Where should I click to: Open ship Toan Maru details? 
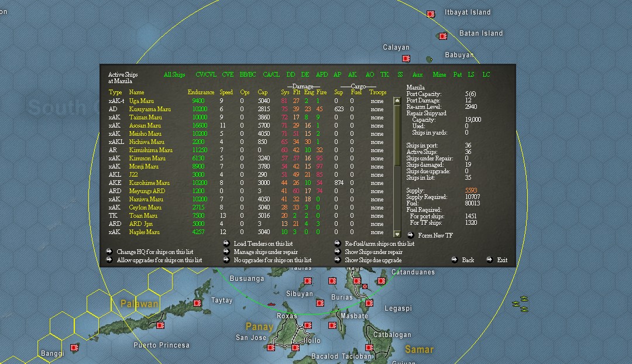[143, 216]
